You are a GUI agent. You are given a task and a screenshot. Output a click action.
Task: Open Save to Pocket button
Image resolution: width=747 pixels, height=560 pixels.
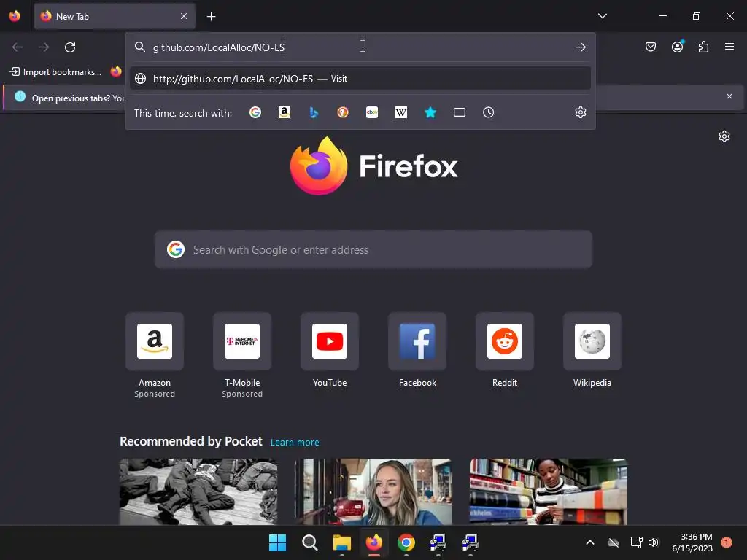tap(651, 47)
